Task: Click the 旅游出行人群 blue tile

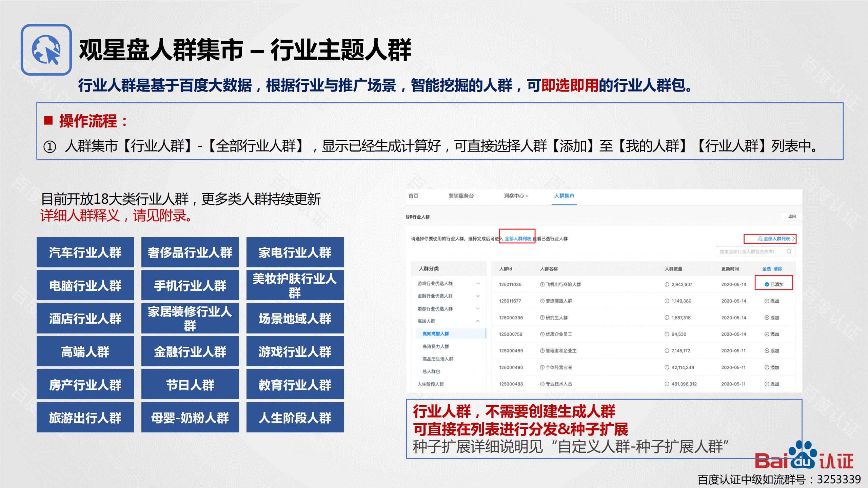Action: click(85, 418)
